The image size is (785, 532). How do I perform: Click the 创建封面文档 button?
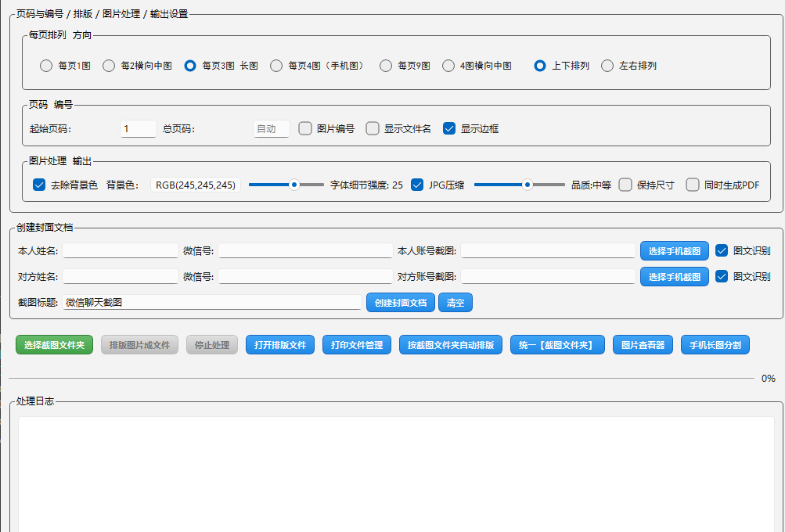[401, 302]
